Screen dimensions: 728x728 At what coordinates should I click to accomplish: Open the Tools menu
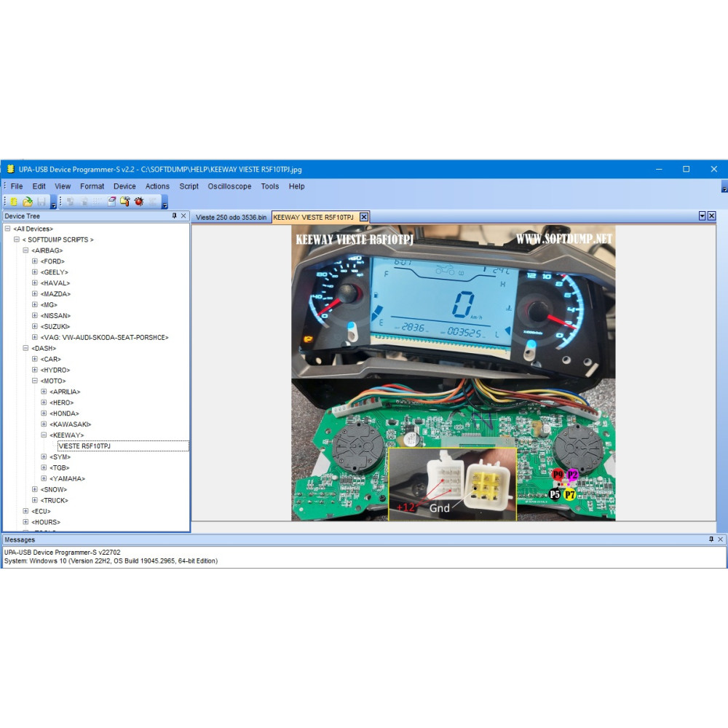(x=270, y=186)
